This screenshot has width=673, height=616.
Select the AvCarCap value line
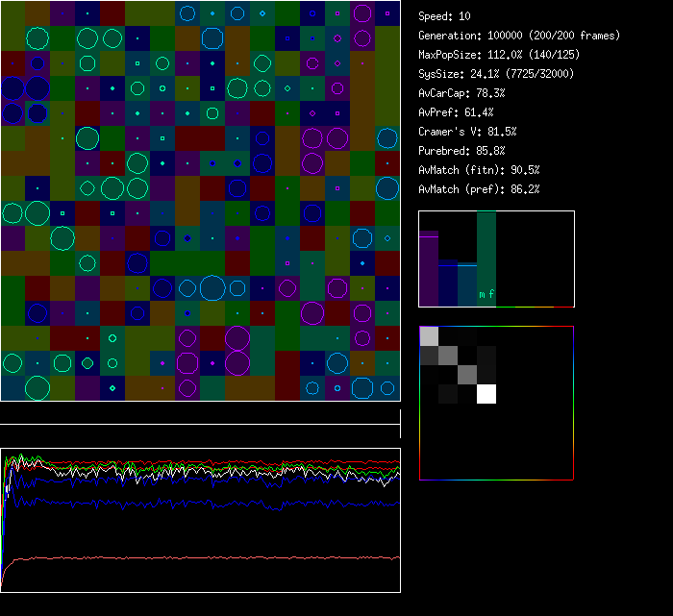[461, 93]
